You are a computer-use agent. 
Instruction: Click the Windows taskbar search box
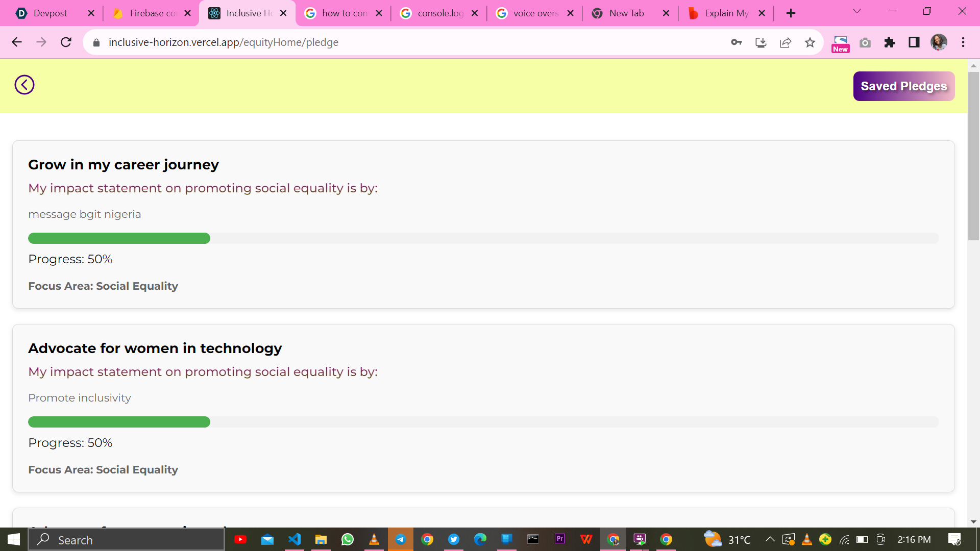pos(127,540)
